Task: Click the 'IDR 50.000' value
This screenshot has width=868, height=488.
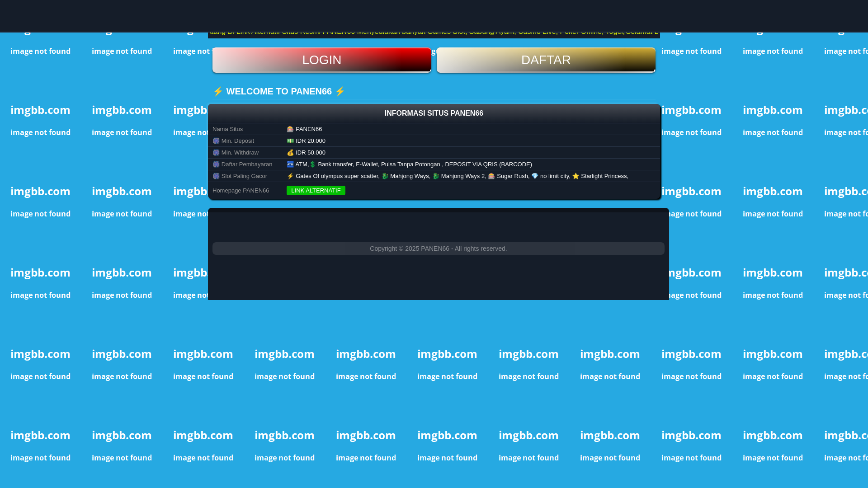Action: tap(311, 153)
